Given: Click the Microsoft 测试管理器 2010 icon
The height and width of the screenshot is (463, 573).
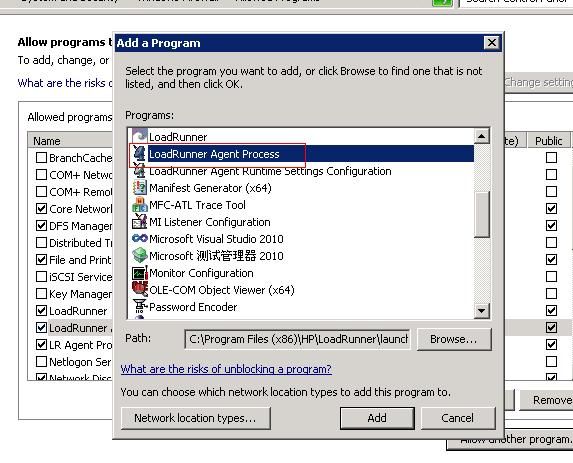Looking at the screenshot, I should pos(139,256).
